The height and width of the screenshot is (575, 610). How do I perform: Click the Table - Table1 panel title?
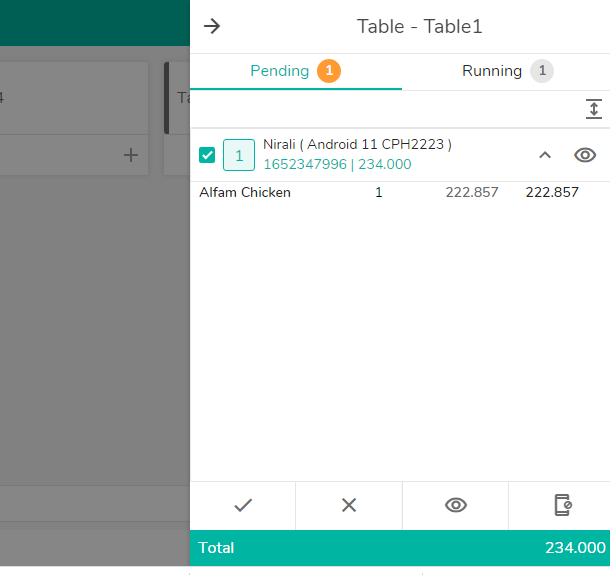click(x=419, y=27)
